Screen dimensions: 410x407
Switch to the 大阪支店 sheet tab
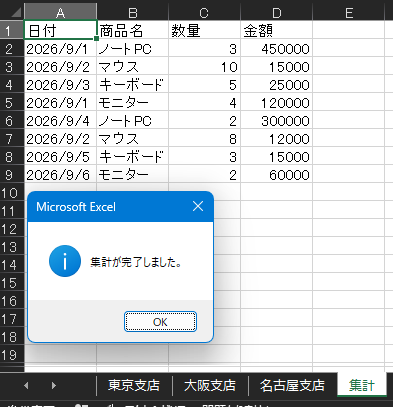210,385
